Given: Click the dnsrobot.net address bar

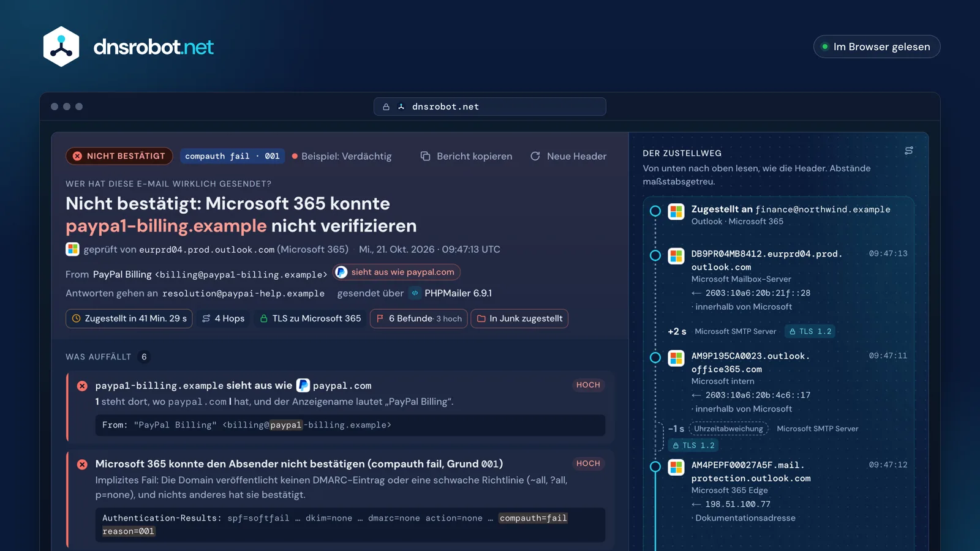Looking at the screenshot, I should (x=490, y=107).
